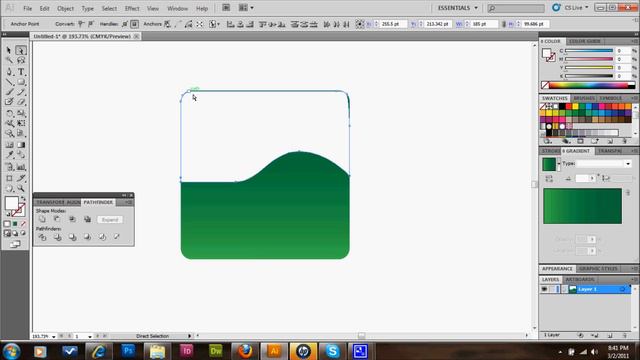This screenshot has width=640, height=360.
Task: Open the Window menu
Action: click(178, 8)
